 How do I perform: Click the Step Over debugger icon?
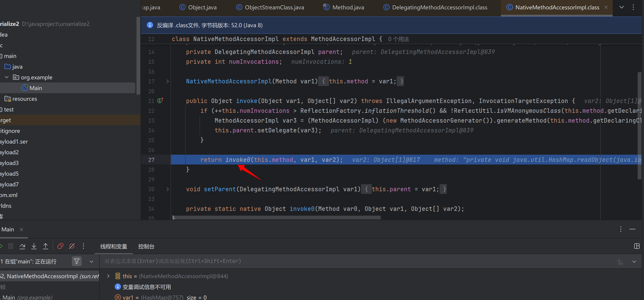pyautogui.click(x=22, y=246)
